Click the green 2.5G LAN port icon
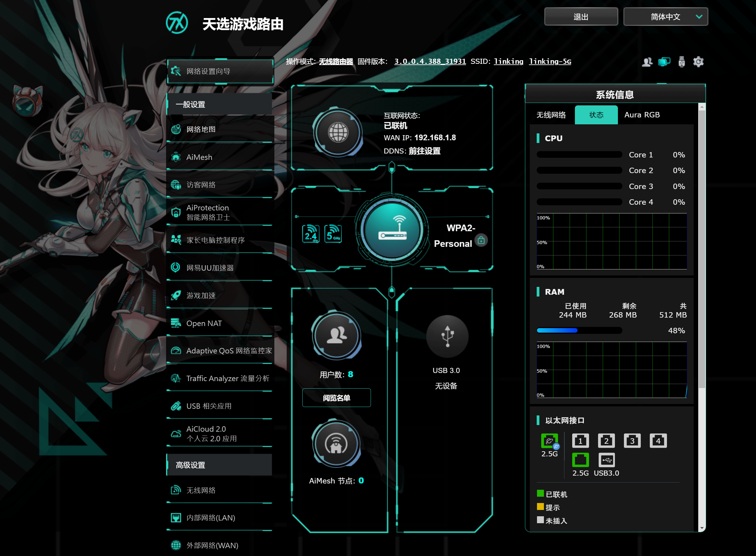 coord(580,460)
